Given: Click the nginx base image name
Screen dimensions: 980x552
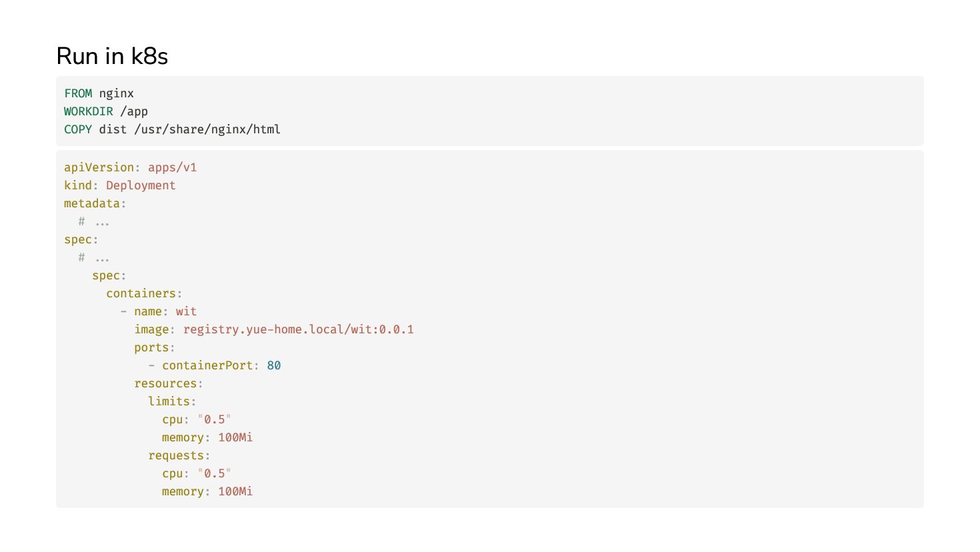Looking at the screenshot, I should pos(117,93).
